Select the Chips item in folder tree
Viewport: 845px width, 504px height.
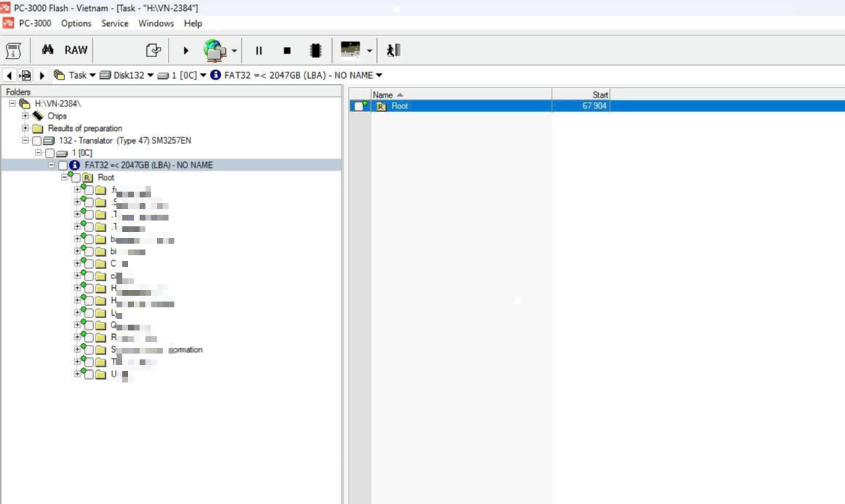56,116
